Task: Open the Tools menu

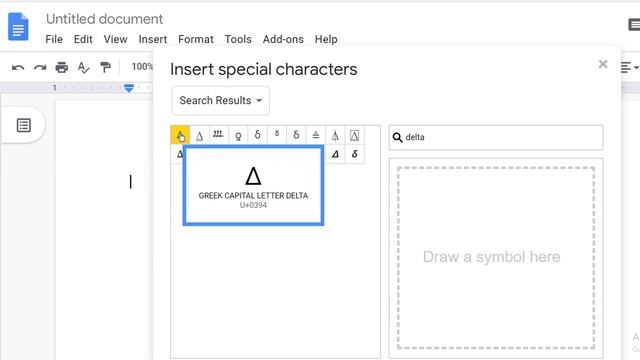Action: [238, 39]
